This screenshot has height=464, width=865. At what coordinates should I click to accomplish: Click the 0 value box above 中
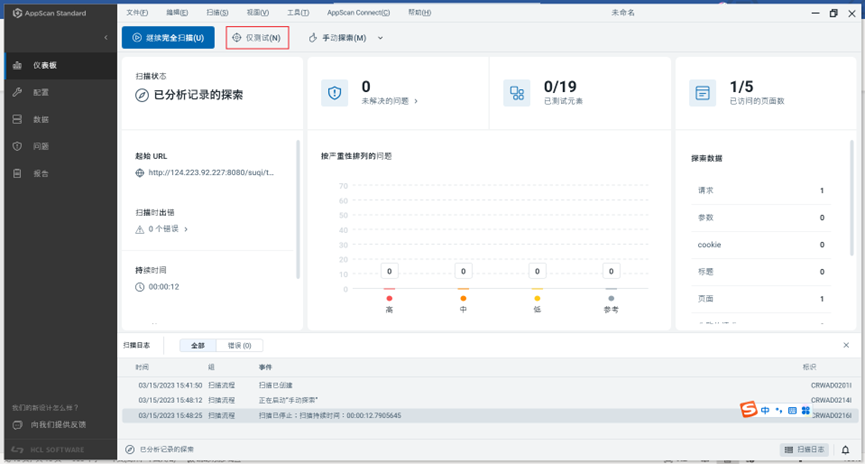(463, 271)
